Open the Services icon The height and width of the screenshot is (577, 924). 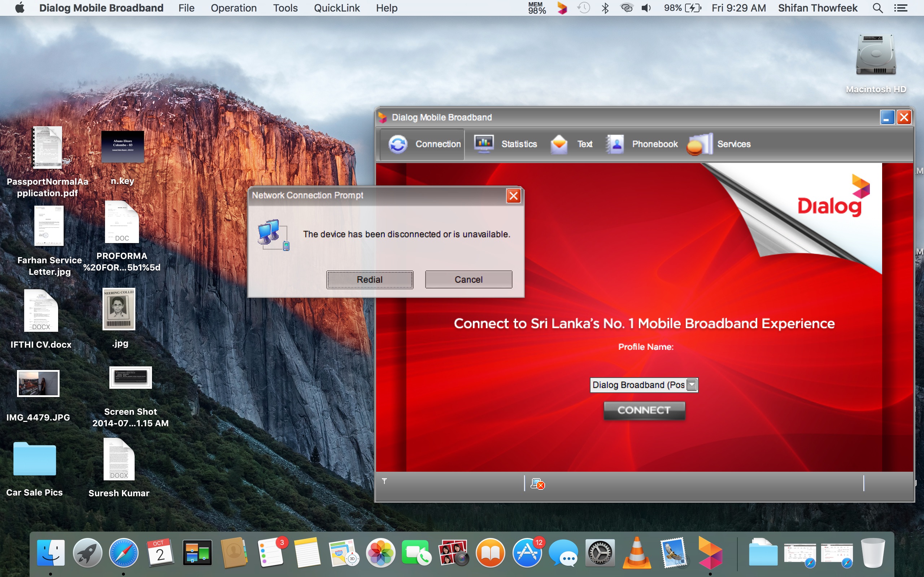[700, 144]
